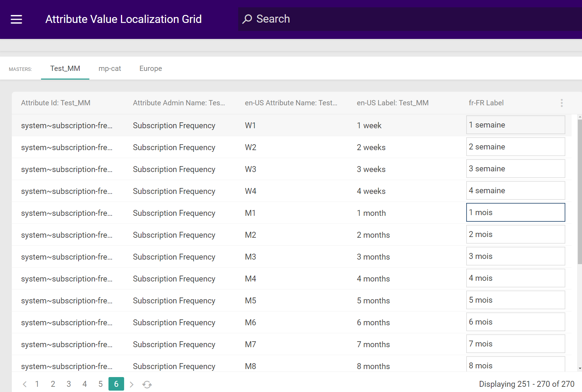Click the '3 months' en-US label cell
Screen dimensions: 582x392
[373, 257]
